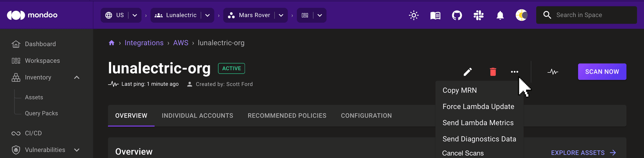Click the ping heartbeat icon beside Scan Now
Image resolution: width=644 pixels, height=158 pixels.
coord(553,72)
